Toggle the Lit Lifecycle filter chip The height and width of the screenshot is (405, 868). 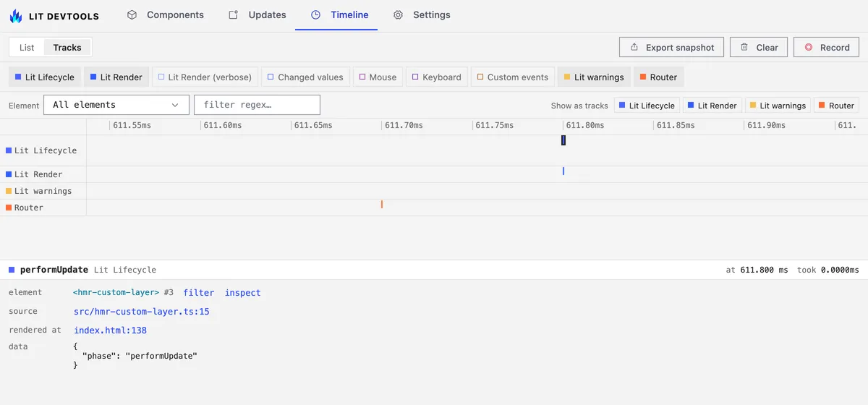coord(44,77)
